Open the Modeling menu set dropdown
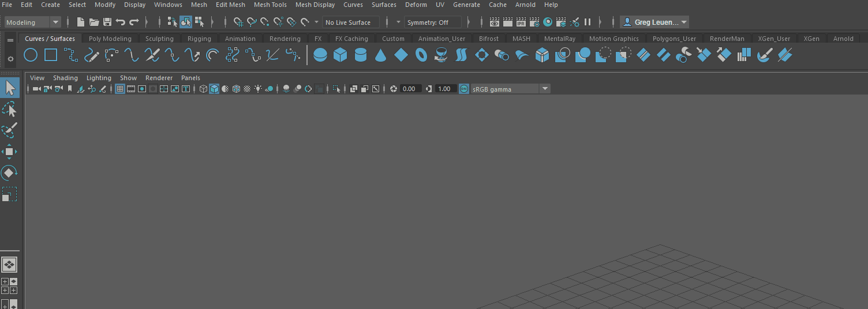 click(32, 22)
